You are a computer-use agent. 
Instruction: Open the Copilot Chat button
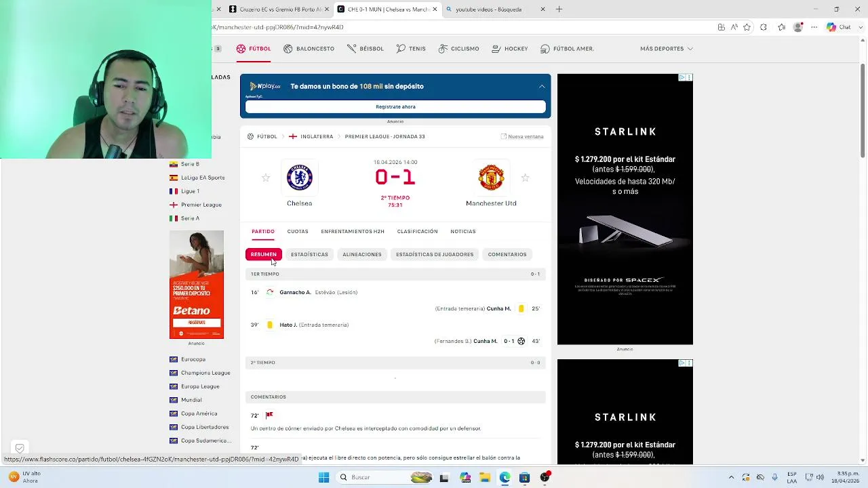(x=839, y=27)
